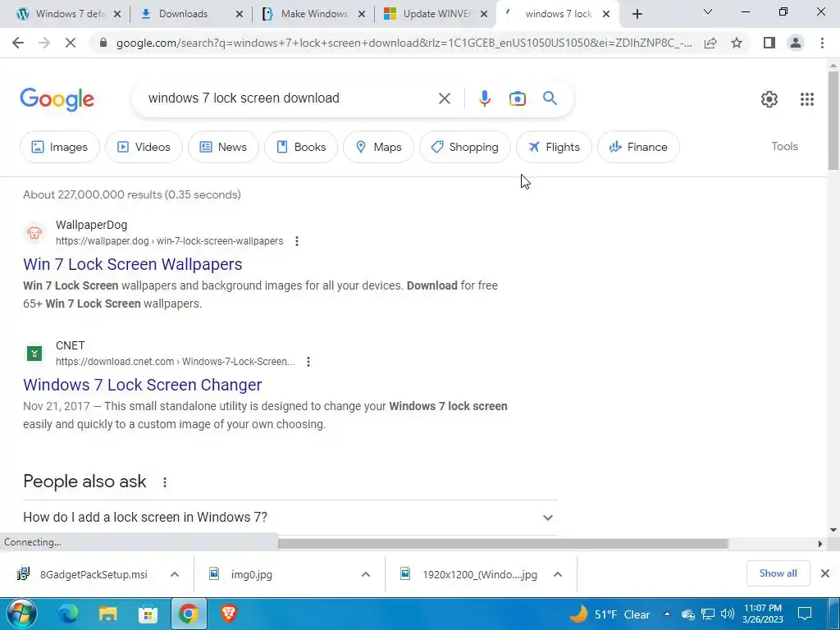Close the downloads shelf

pos(825,573)
